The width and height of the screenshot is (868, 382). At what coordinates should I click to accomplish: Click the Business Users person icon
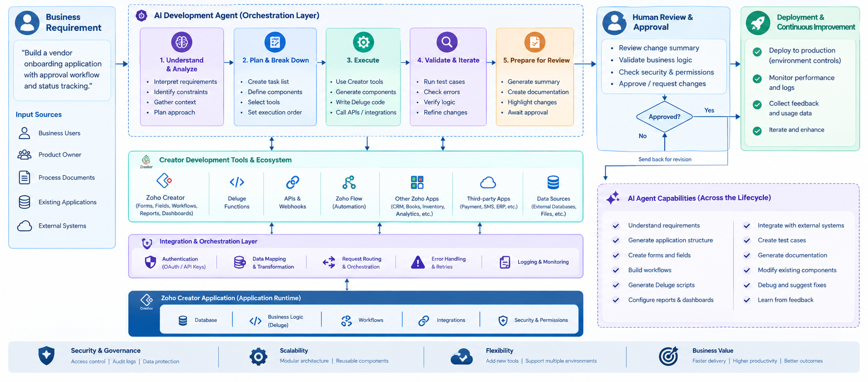24,133
